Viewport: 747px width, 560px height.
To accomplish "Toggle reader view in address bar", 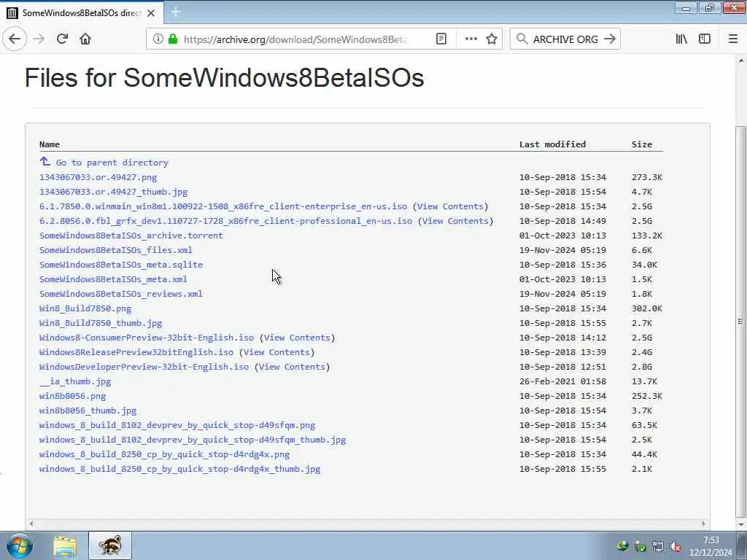I will click(441, 39).
